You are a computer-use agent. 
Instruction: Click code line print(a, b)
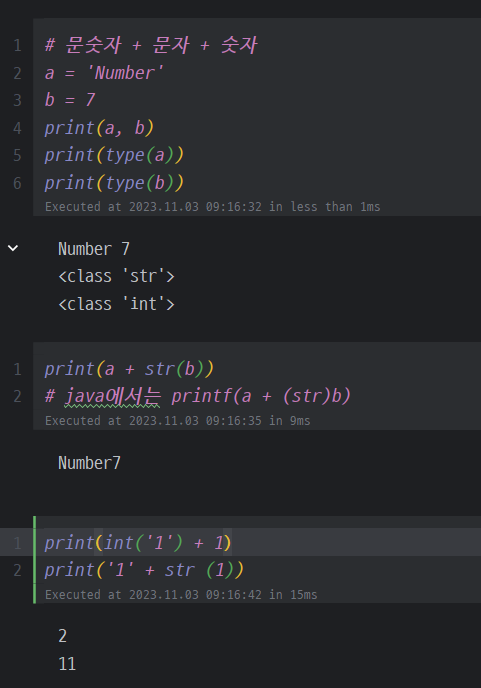pos(99,128)
